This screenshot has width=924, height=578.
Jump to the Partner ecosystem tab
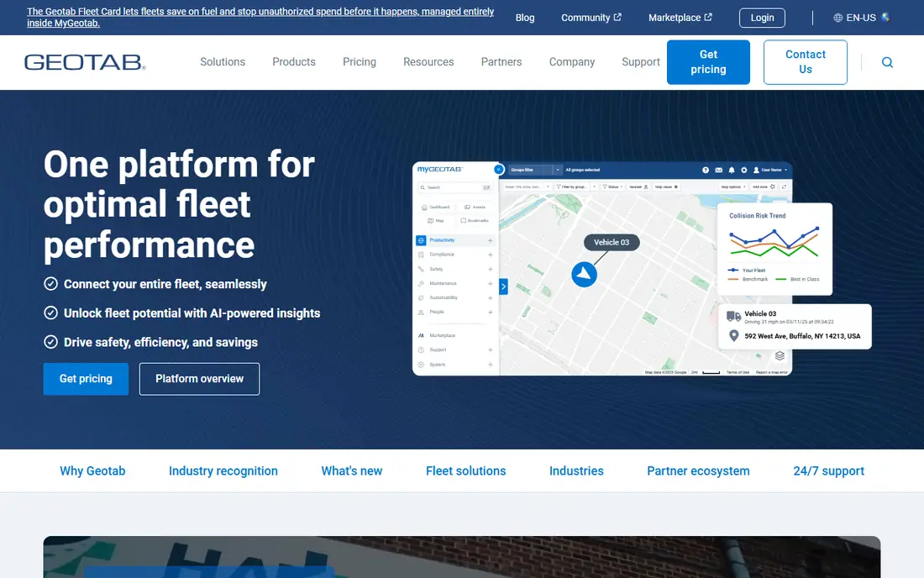pyautogui.click(x=698, y=470)
